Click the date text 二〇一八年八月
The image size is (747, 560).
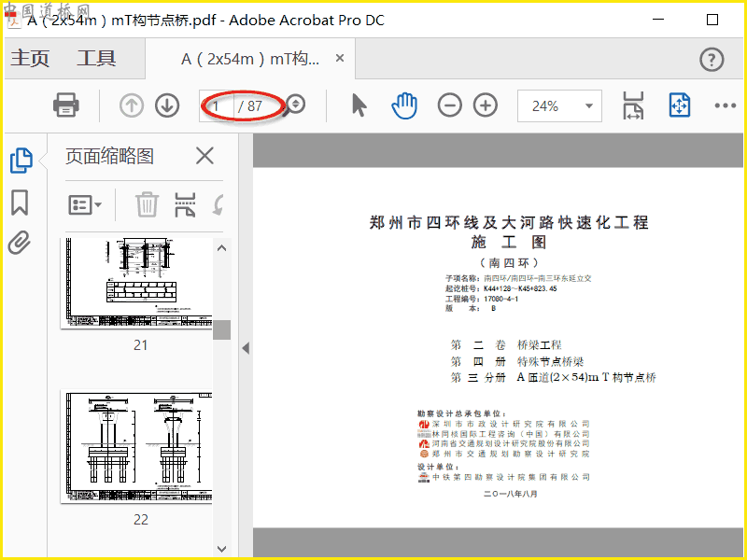click(510, 494)
